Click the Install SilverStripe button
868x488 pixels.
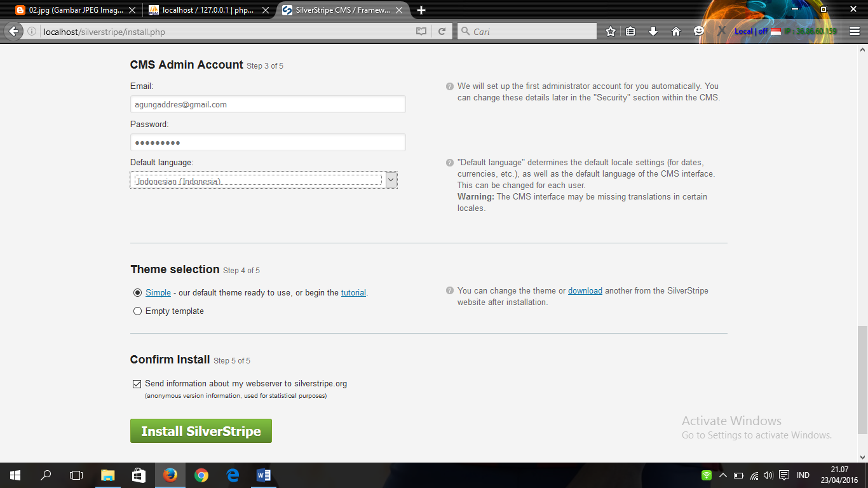click(201, 431)
